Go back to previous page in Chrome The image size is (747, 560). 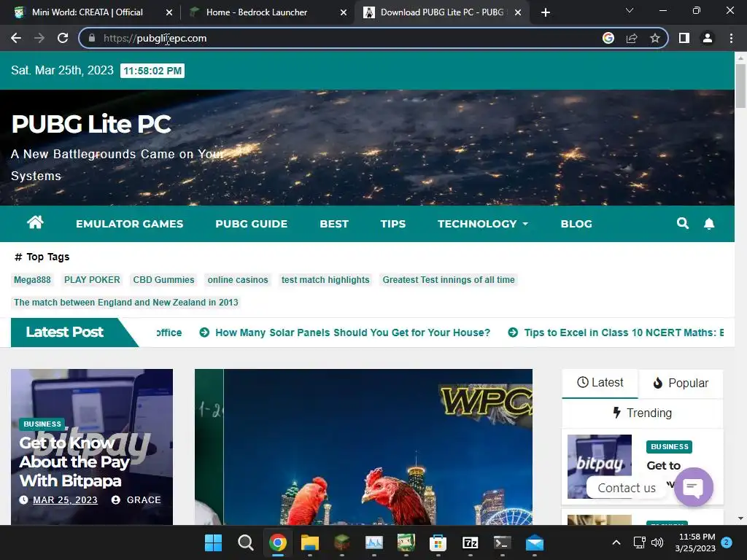16,38
